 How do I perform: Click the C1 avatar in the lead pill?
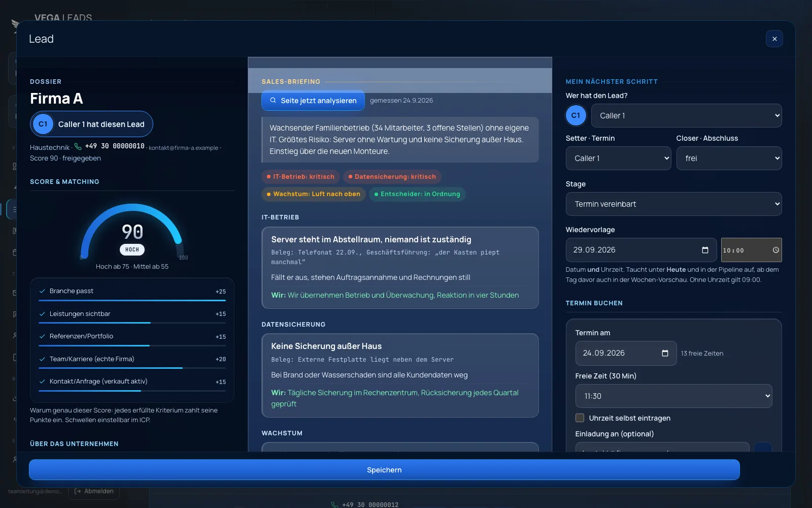tap(43, 124)
